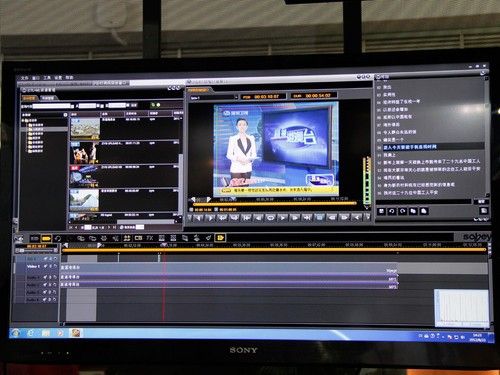Click the loop button in the preview transport controls

(270, 218)
